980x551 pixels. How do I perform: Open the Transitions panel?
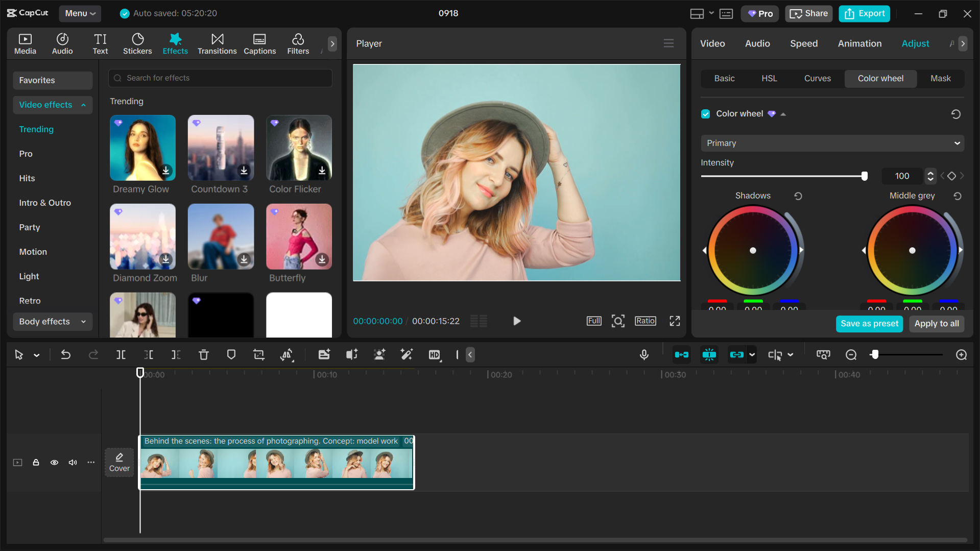(x=217, y=43)
